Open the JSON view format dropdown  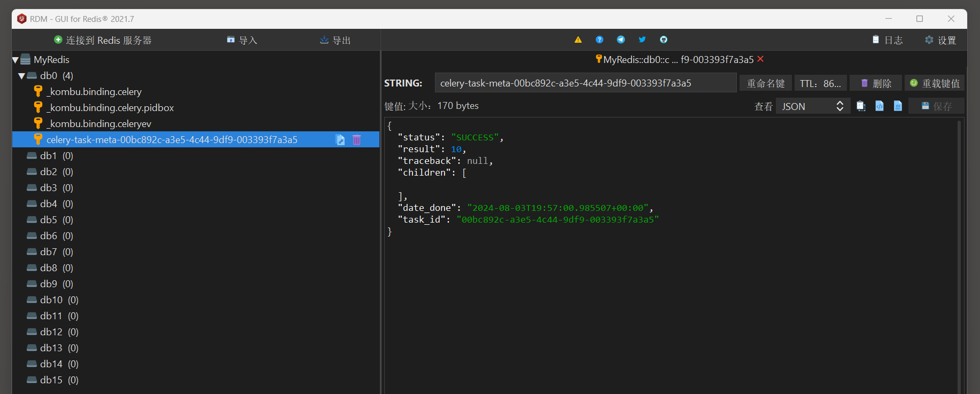[813, 106]
